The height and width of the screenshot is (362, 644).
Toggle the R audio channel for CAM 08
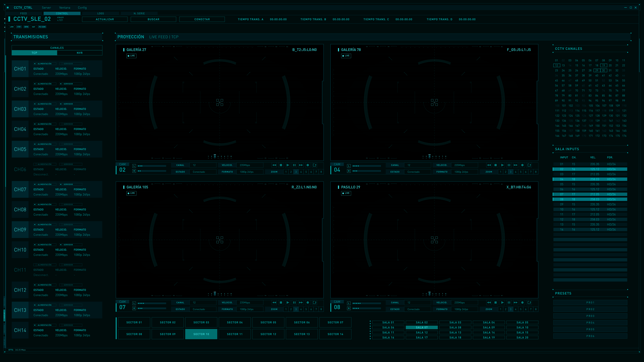pos(349,308)
